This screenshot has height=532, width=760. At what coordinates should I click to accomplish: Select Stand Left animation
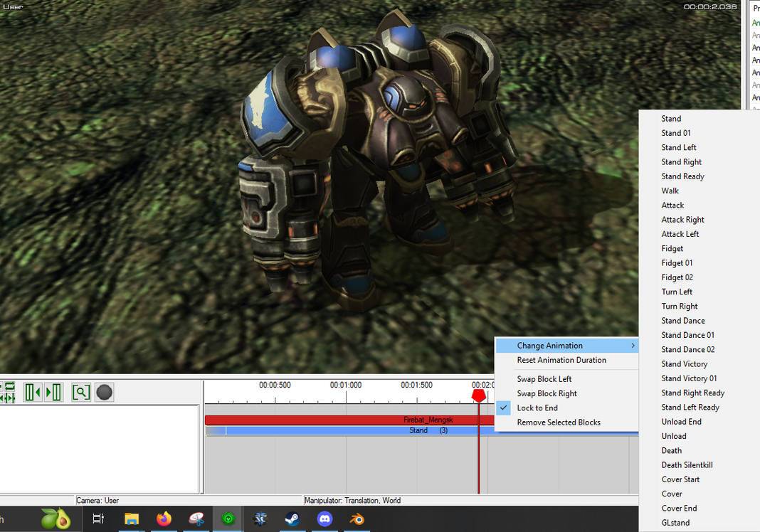click(679, 147)
